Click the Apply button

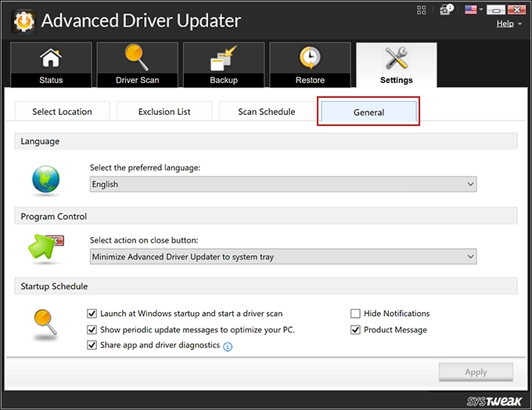(x=476, y=372)
